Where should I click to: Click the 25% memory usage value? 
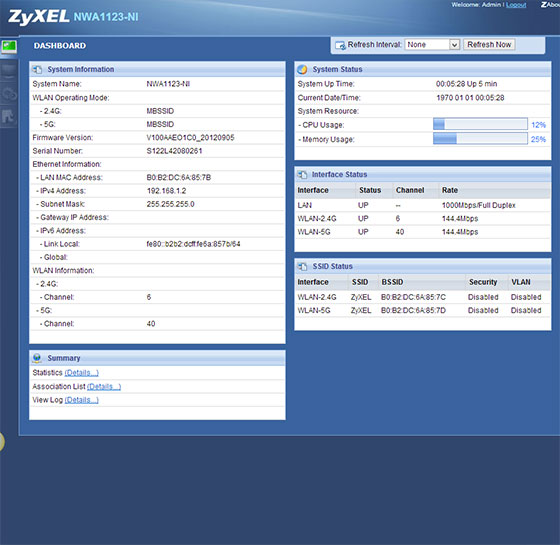[x=538, y=139]
